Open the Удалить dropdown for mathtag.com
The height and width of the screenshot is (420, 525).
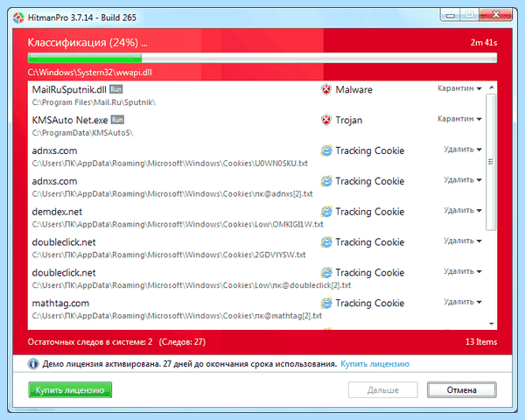coord(463,302)
